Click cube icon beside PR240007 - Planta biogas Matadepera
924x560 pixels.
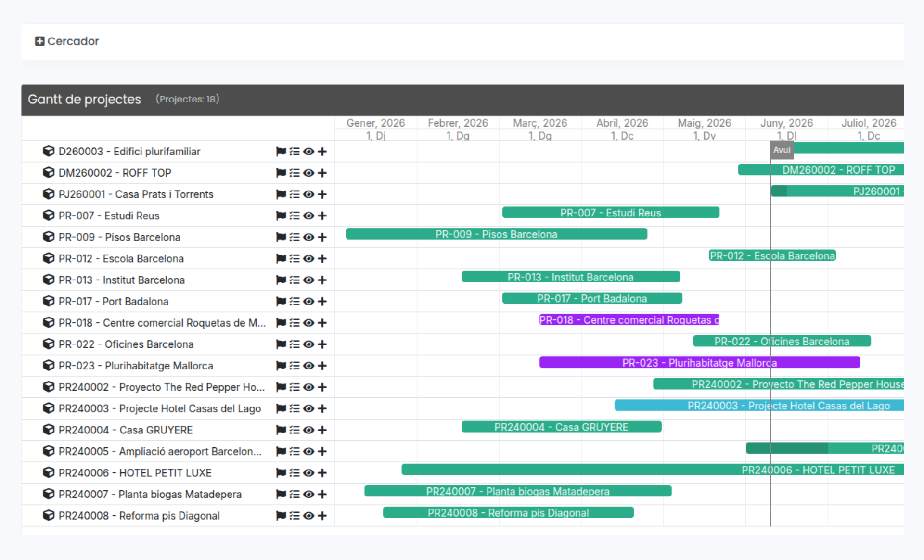tap(49, 494)
